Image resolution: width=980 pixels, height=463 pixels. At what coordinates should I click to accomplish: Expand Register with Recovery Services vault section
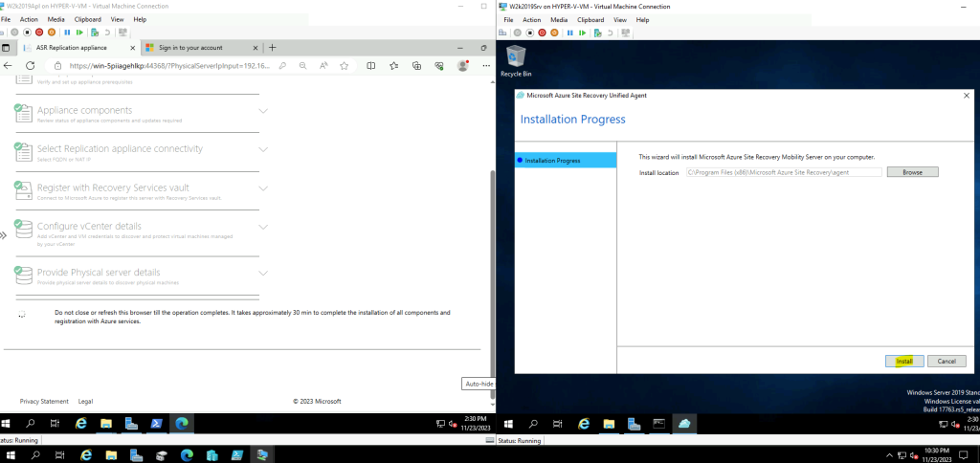pos(263,188)
